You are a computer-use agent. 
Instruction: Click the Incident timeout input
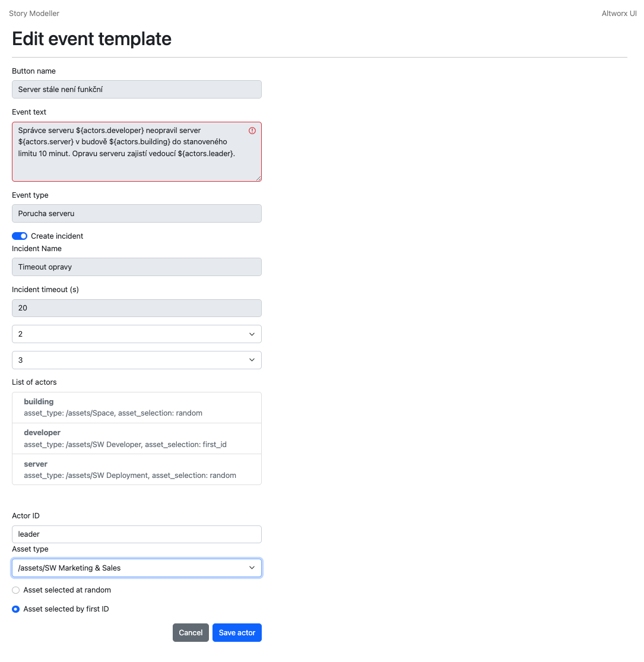click(137, 308)
